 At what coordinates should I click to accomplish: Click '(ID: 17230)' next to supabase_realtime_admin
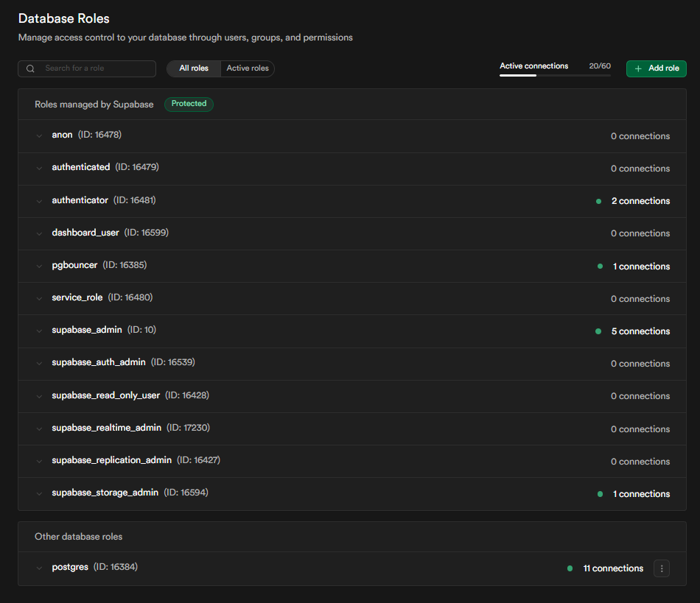188,428
